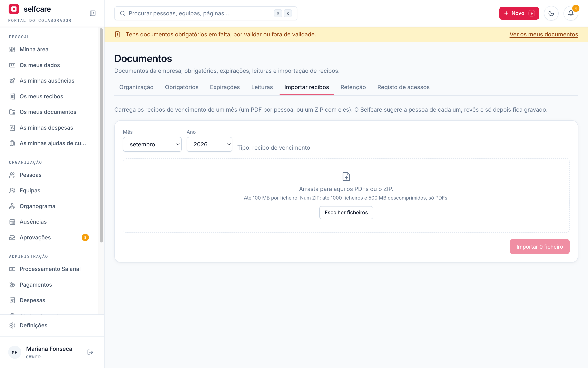Click Importar 0 ficheiro button
Viewport: 588px width, 368px height.
click(539, 247)
